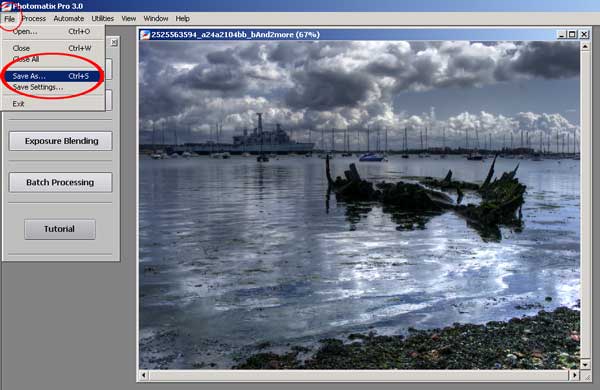This screenshot has width=600, height=390.
Task: Choose Open... from the File menu
Action: 53,31
